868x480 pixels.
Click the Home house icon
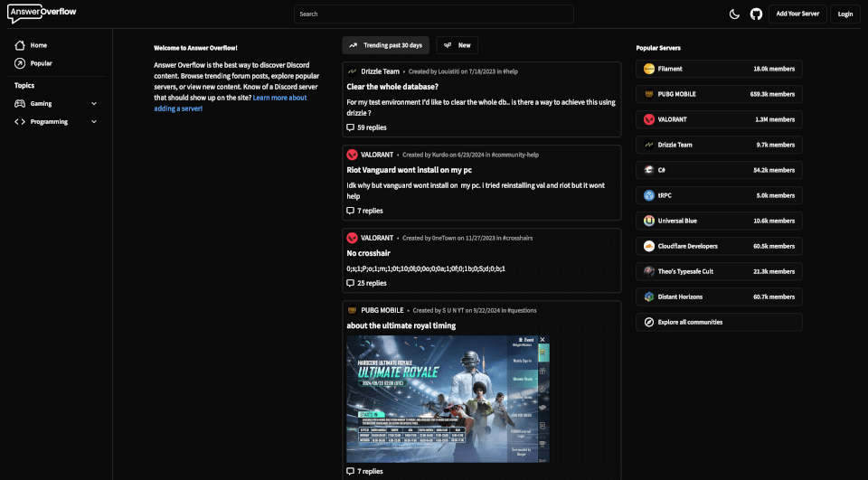[x=20, y=45]
